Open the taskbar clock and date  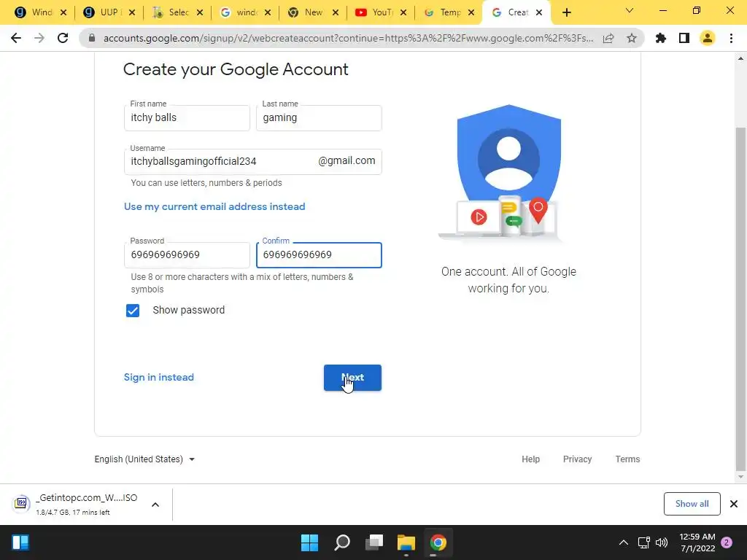[x=697, y=542]
